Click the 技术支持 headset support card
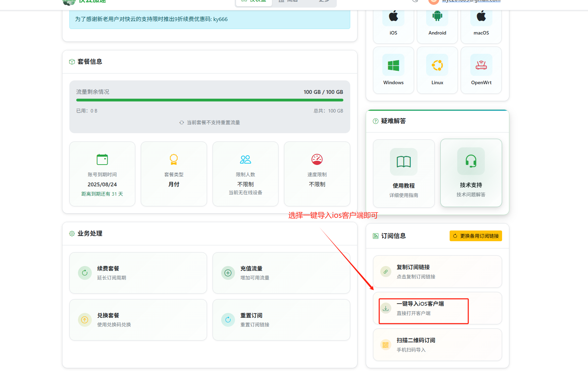This screenshot has height=383, width=588. click(471, 173)
